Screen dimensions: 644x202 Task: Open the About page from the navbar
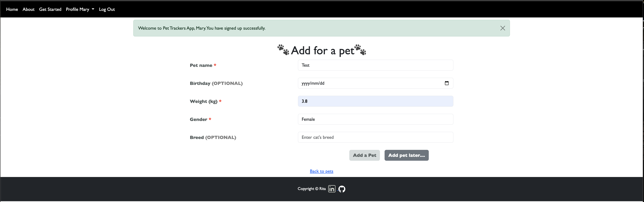click(28, 9)
